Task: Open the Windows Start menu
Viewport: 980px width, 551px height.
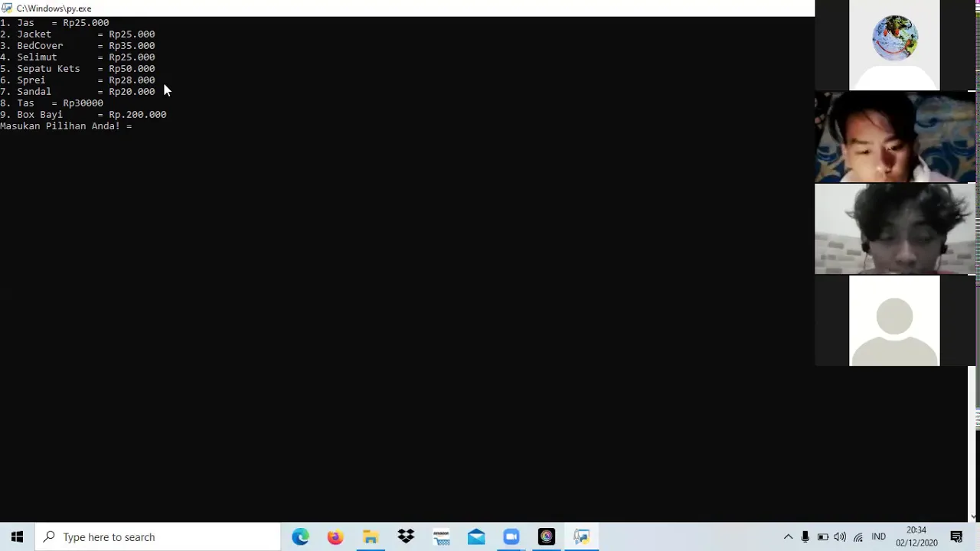Action: [x=17, y=537]
